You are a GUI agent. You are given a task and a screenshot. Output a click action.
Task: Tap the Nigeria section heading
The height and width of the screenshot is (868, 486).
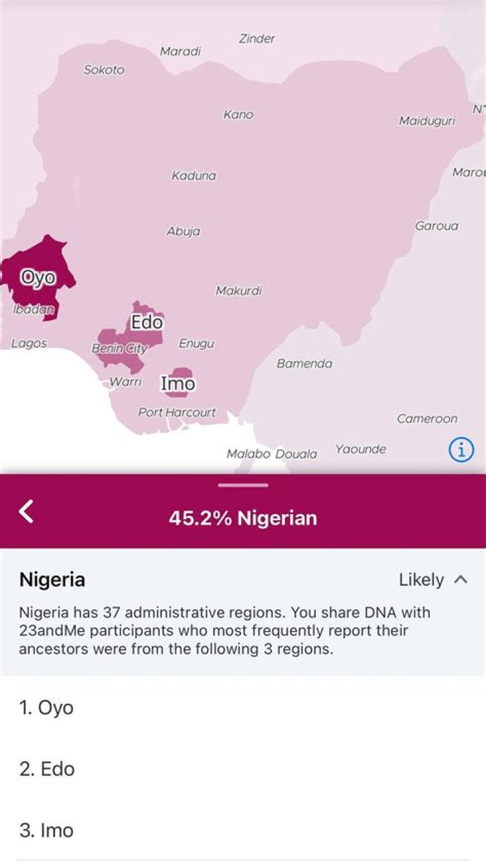click(52, 580)
